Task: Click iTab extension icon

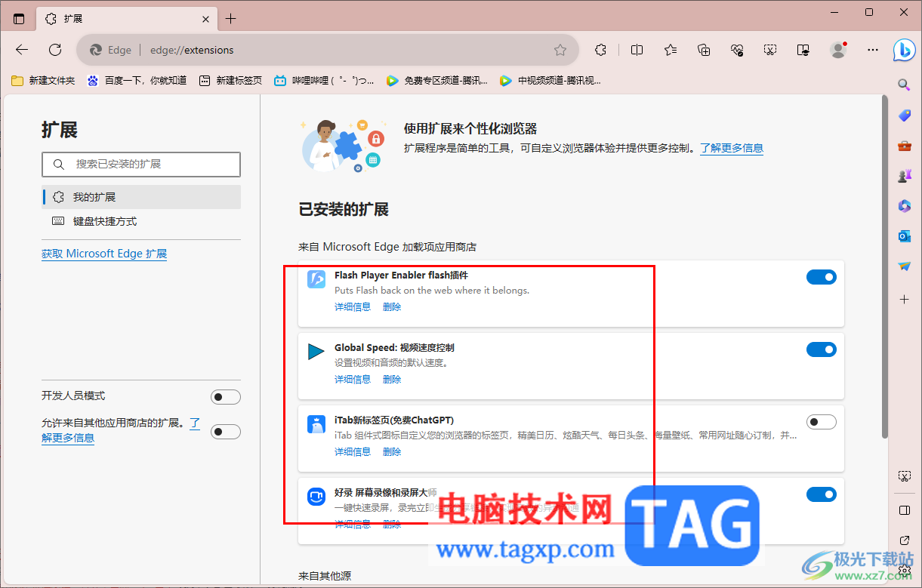Action: [x=316, y=424]
